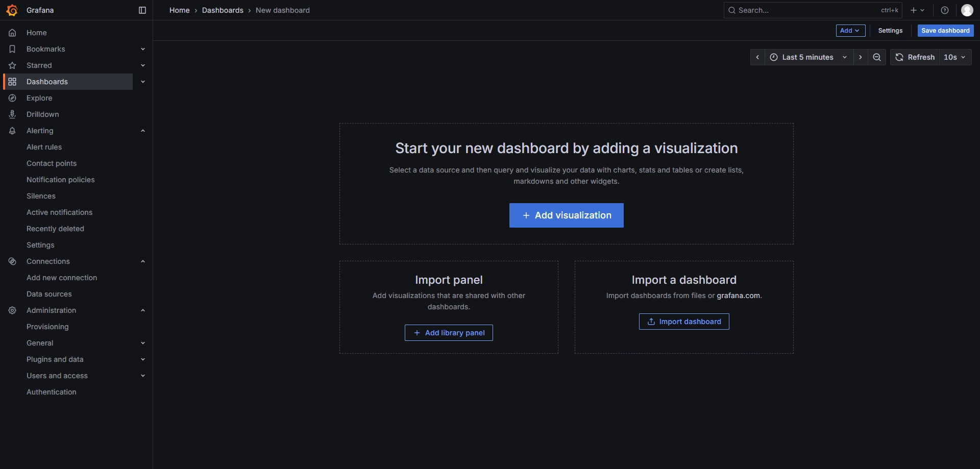Click the user profile avatar
Screen dimensions: 980x469
tap(967, 10)
